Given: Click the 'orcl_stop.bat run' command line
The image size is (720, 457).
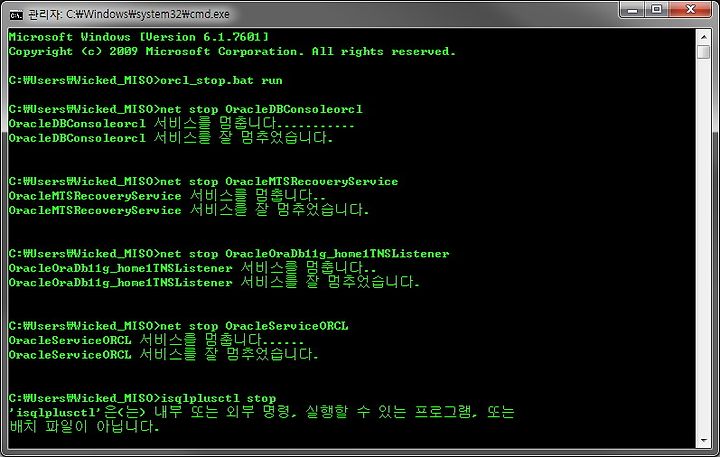Looking at the screenshot, I should tap(145, 80).
